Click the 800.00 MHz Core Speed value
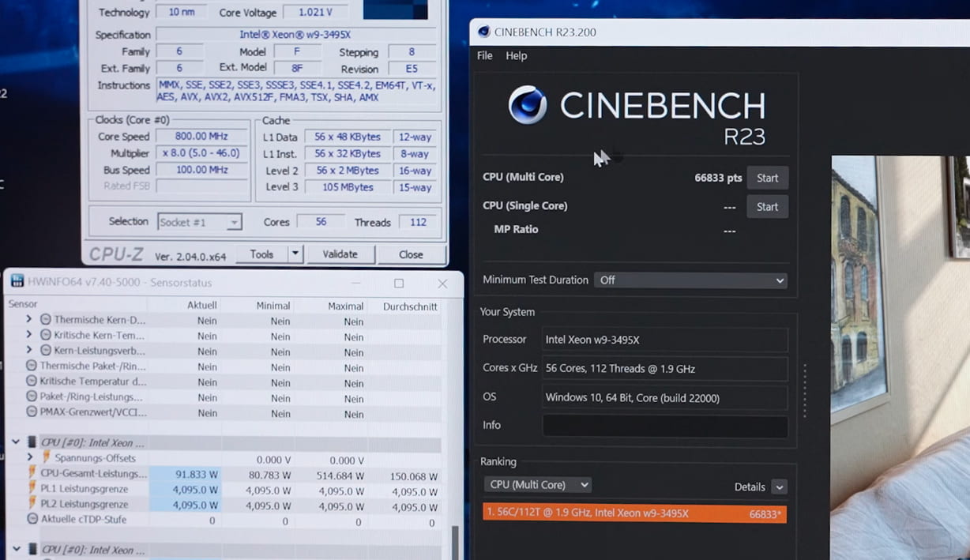 (x=201, y=137)
